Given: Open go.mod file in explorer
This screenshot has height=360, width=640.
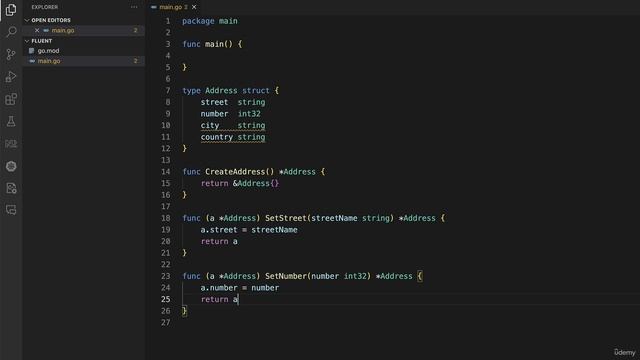Looking at the screenshot, I should pos(48,51).
